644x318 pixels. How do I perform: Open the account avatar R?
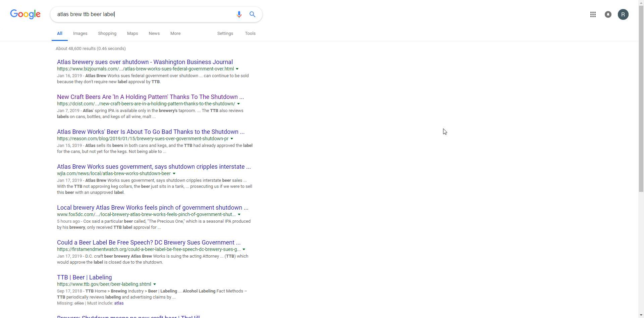click(623, 14)
